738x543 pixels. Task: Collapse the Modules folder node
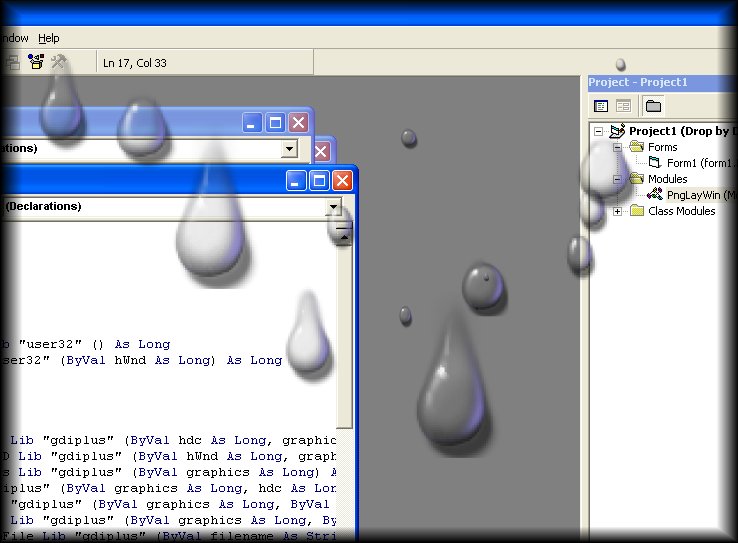617,179
